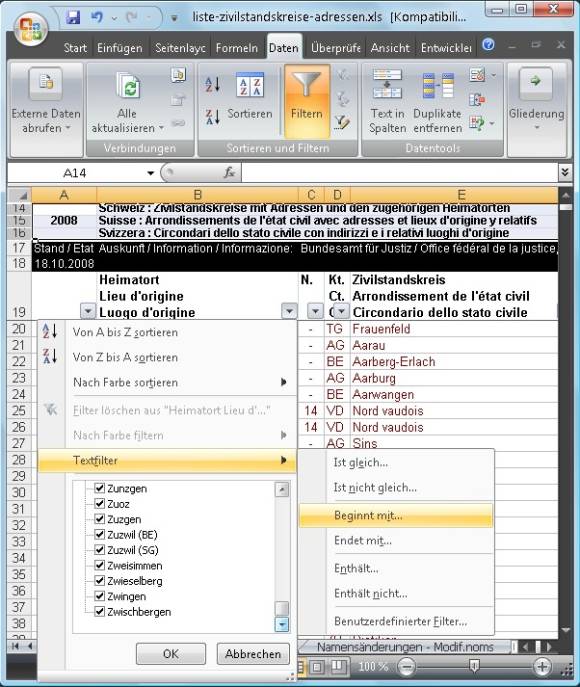The height and width of the screenshot is (687, 580).
Task: Switch to the Formeln ribbon tab
Action: tap(237, 48)
